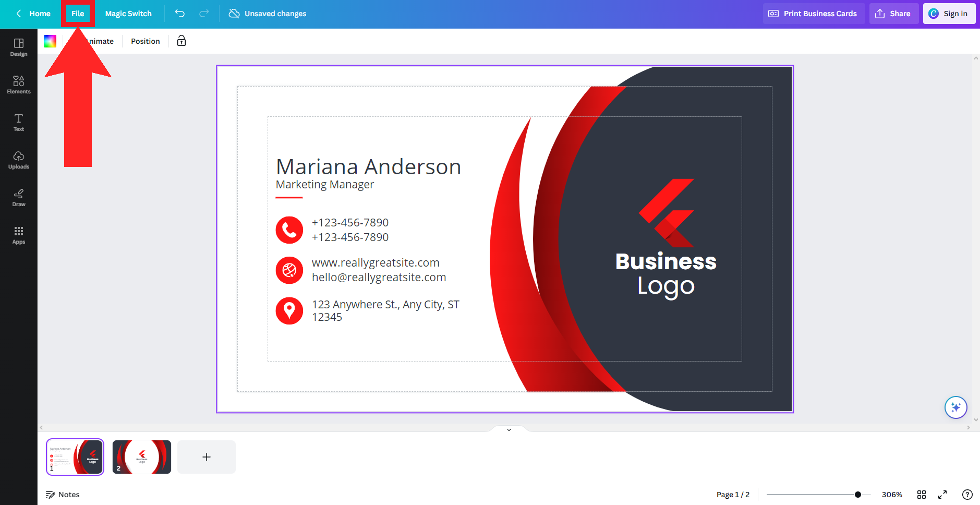Screen dimensions: 980x505
Task: Select the www.reallygreatsite.com text block
Action: [x=379, y=270]
